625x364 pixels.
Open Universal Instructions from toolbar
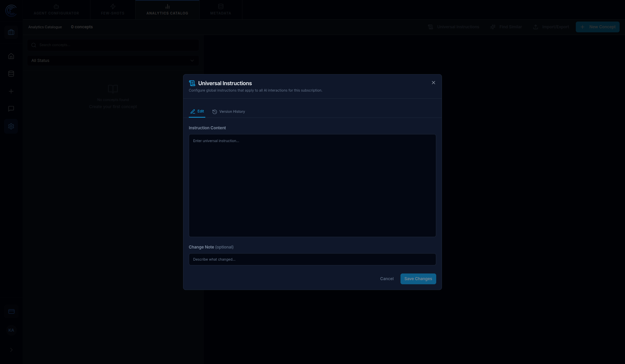(x=453, y=27)
